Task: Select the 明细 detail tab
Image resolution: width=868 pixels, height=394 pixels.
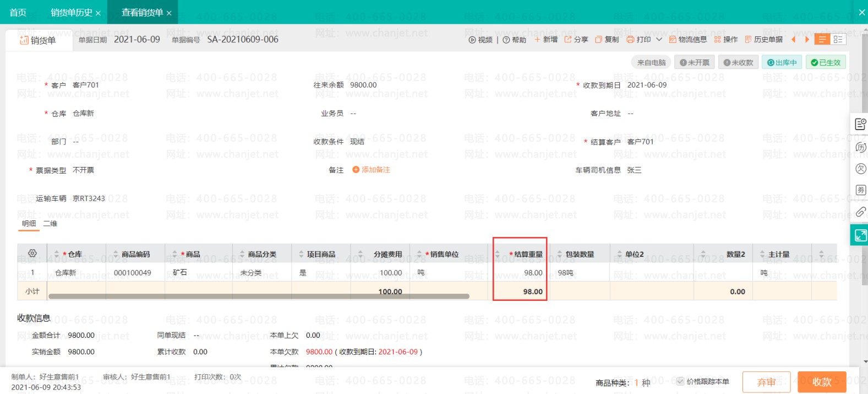Action: coord(29,223)
